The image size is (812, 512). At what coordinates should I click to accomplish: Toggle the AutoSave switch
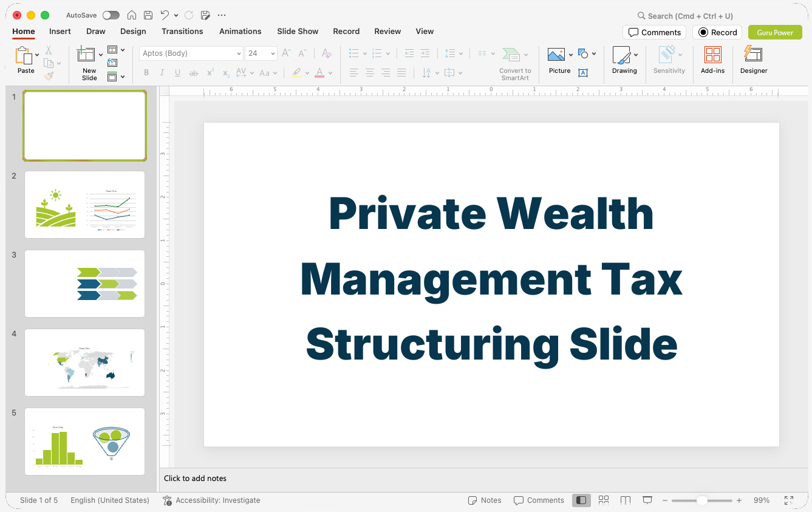[x=111, y=15]
